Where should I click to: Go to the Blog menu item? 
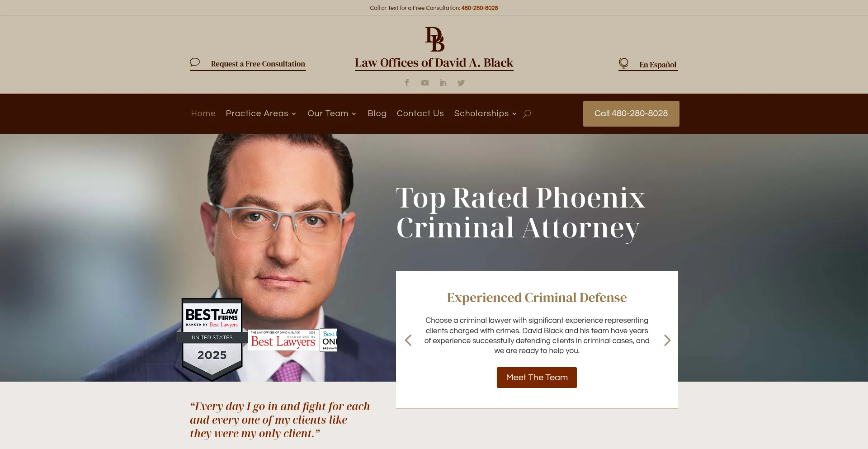point(377,113)
